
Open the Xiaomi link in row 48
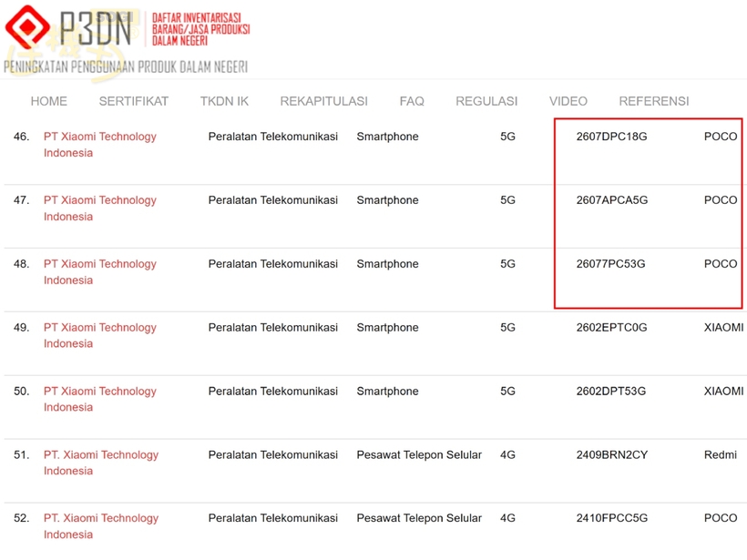click(100, 272)
